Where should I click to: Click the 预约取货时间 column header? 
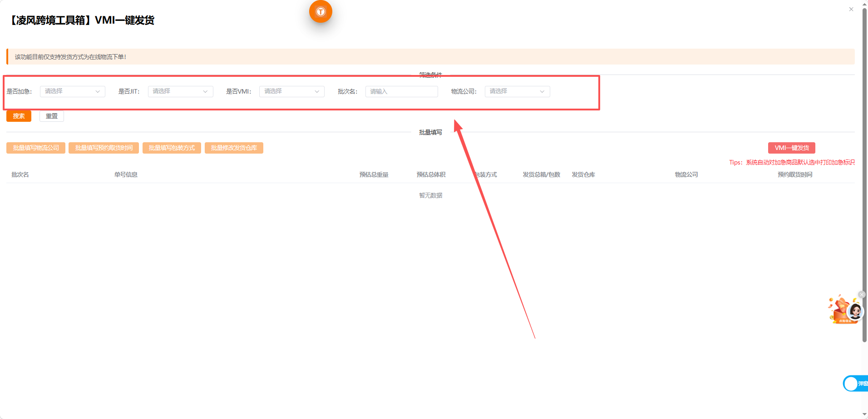click(795, 175)
